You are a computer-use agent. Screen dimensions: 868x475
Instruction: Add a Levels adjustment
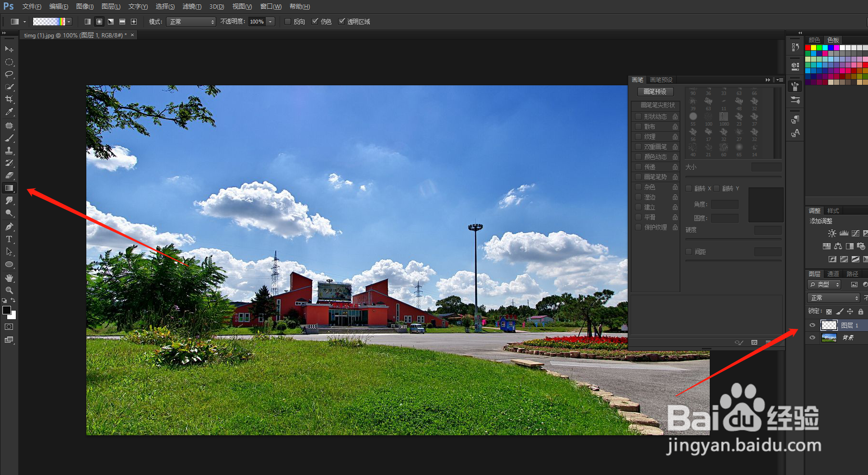point(844,233)
